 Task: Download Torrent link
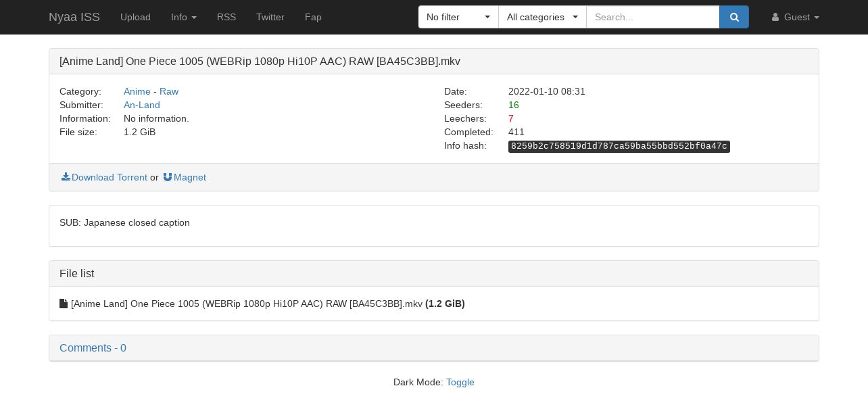click(110, 177)
